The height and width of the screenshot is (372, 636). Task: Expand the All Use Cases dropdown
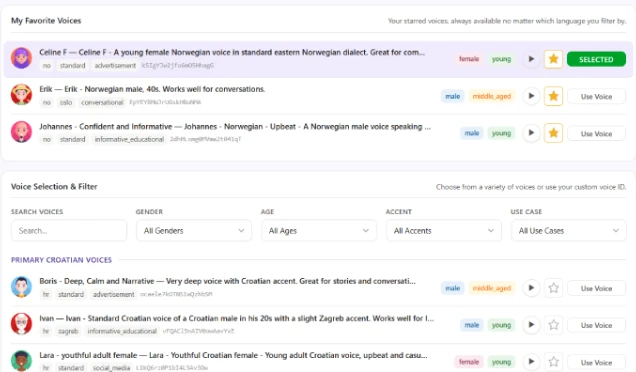(x=569, y=230)
